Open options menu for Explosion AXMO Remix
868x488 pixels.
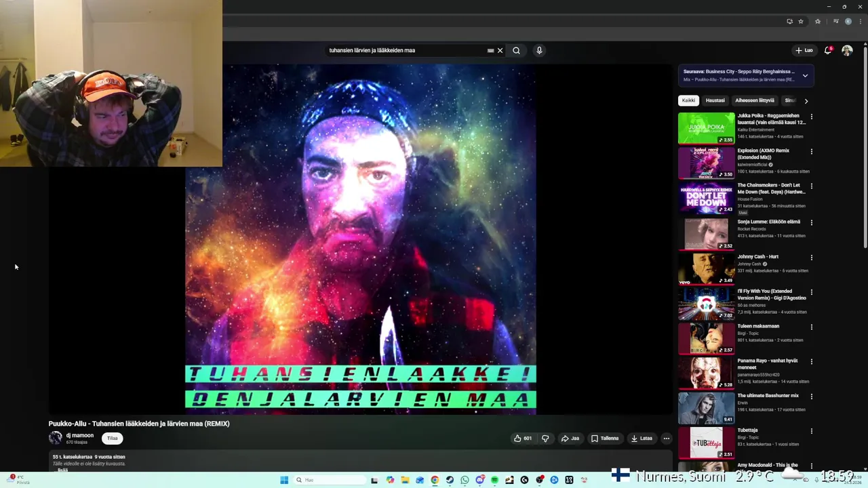(x=812, y=151)
